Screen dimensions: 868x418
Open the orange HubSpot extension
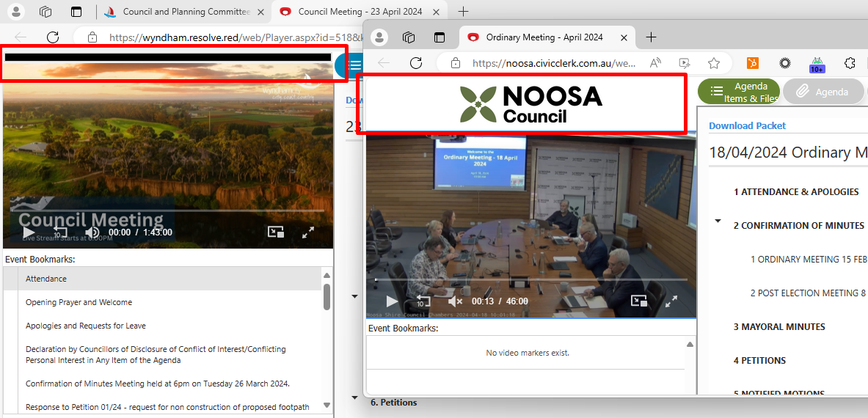point(752,63)
